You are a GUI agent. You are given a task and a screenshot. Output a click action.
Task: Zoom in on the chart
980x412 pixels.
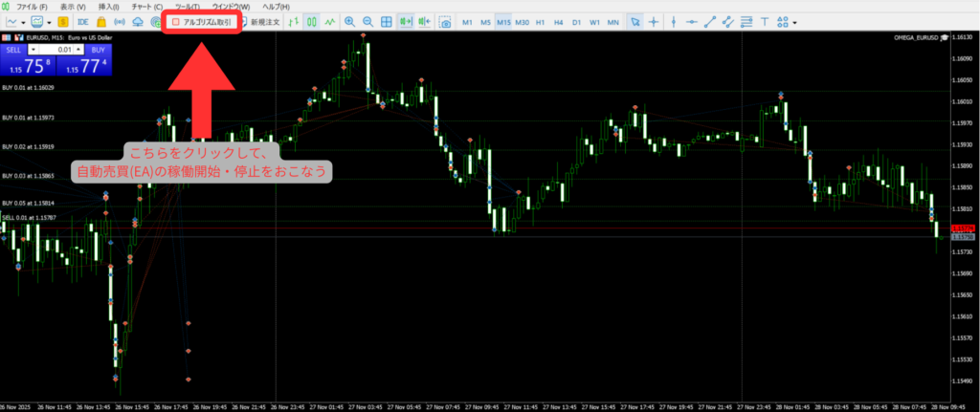349,21
